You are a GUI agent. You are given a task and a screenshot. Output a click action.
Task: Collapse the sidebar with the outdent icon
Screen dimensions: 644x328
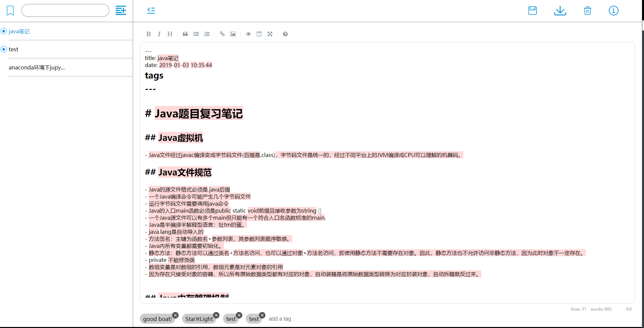click(151, 10)
